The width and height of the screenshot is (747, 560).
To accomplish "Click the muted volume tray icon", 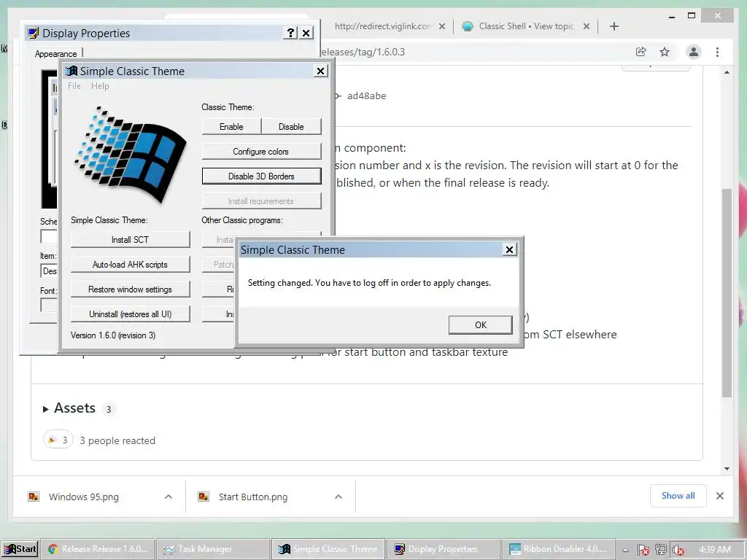I will tap(678, 550).
